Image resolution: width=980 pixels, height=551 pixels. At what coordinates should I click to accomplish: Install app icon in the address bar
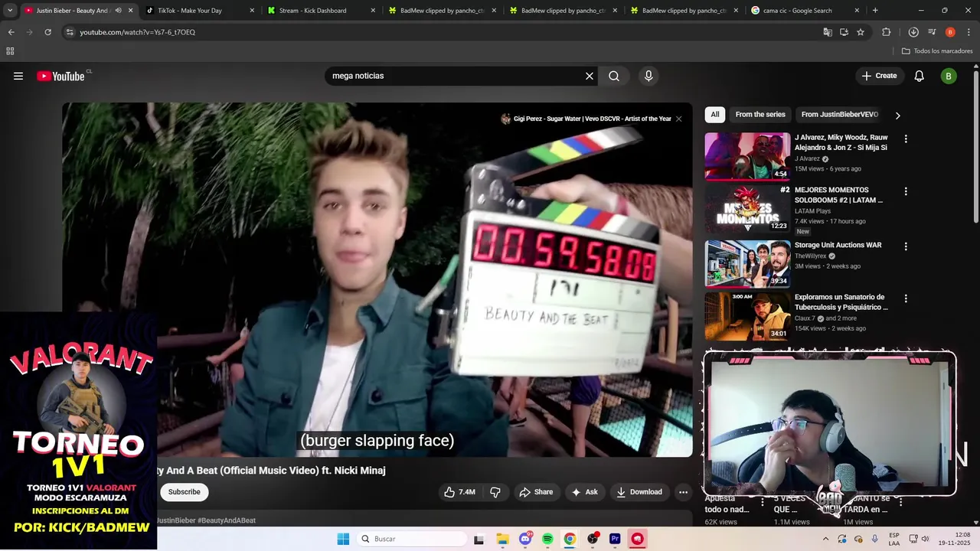click(x=844, y=32)
